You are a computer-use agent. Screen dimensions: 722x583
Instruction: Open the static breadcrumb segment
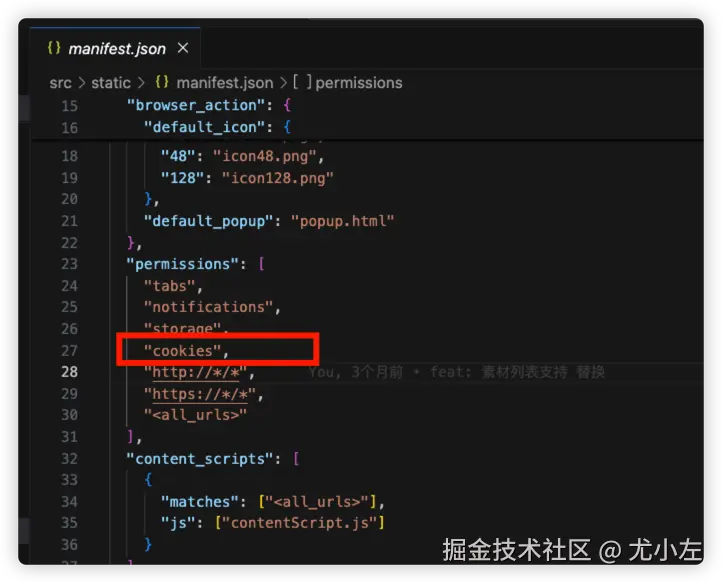[111, 83]
